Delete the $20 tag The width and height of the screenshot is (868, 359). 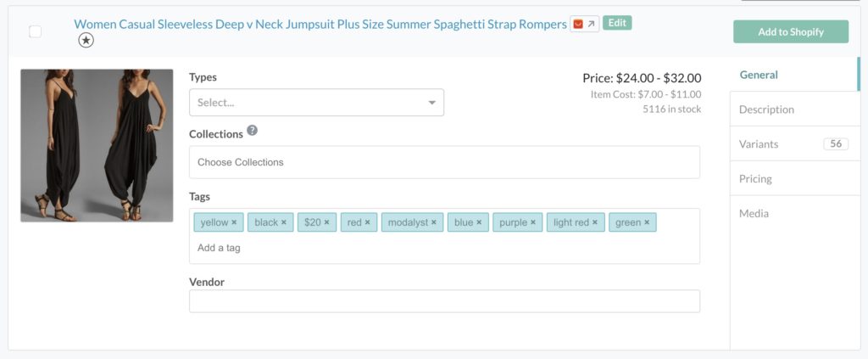click(x=326, y=222)
